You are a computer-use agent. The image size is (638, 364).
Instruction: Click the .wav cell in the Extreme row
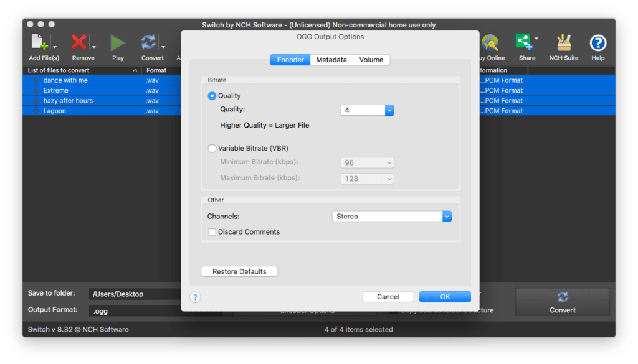click(152, 91)
